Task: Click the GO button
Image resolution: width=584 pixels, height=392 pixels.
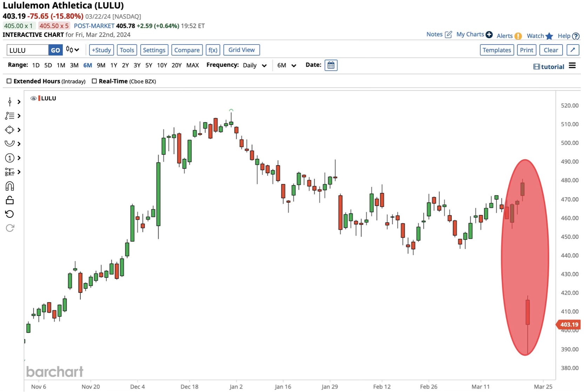Action: 55,50
